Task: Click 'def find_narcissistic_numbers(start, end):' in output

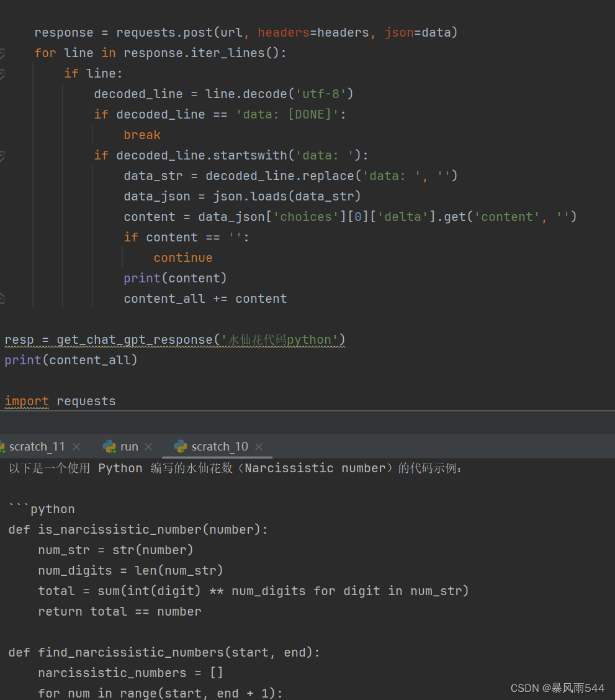Action: coord(164,652)
